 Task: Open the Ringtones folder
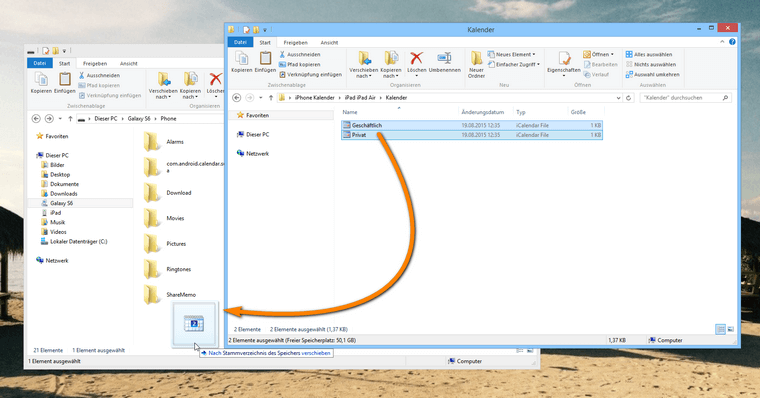point(168,269)
